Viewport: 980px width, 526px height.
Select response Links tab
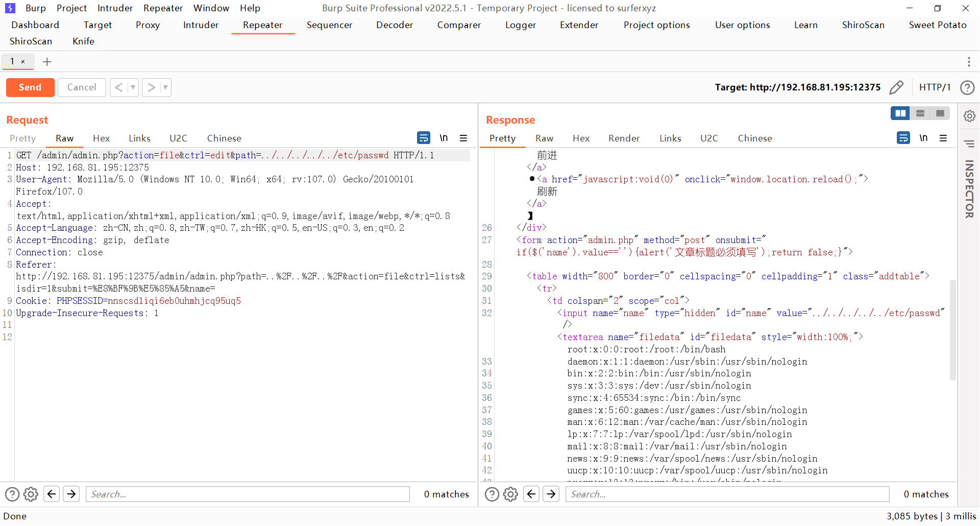click(x=670, y=138)
